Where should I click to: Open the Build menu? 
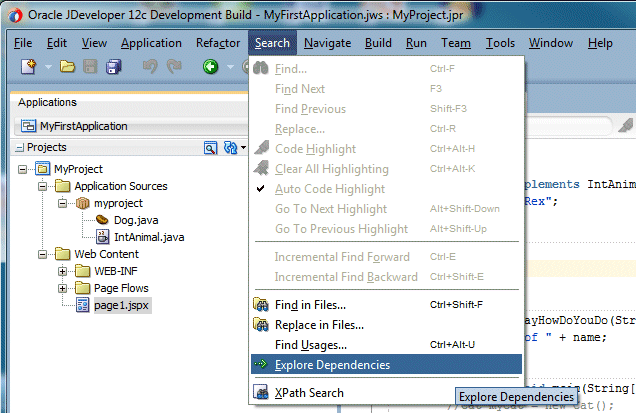(x=378, y=43)
